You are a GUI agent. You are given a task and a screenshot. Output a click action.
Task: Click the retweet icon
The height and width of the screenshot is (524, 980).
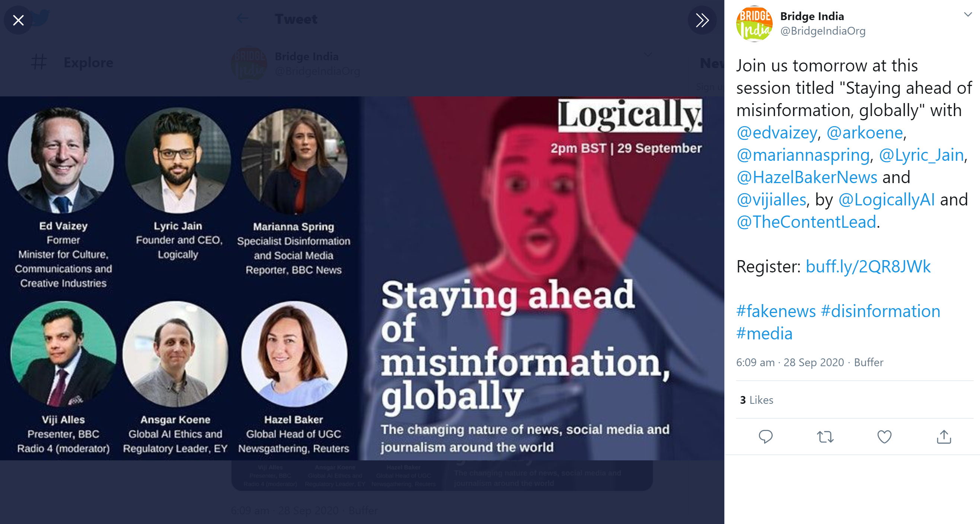[x=825, y=437]
